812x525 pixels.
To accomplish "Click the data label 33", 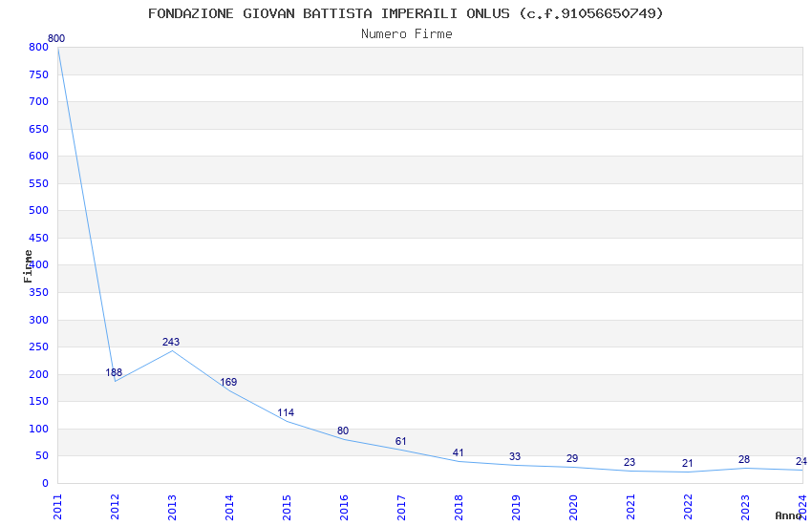I will coord(515,456).
